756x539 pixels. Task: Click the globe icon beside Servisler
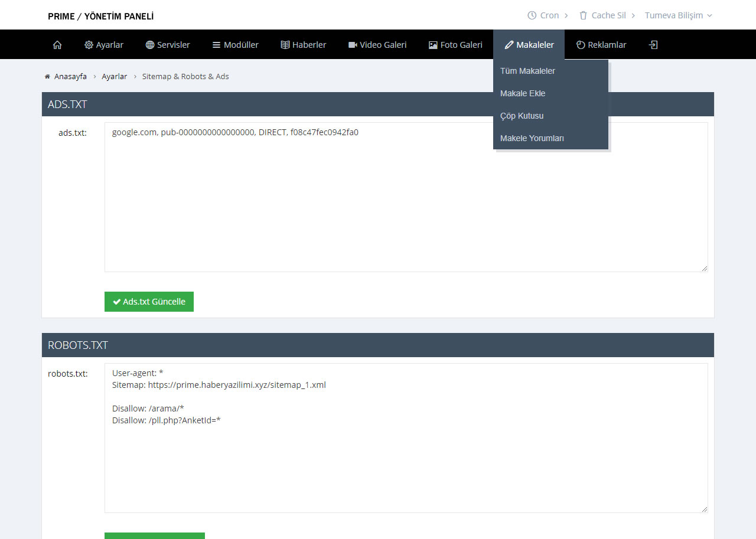pyautogui.click(x=150, y=45)
